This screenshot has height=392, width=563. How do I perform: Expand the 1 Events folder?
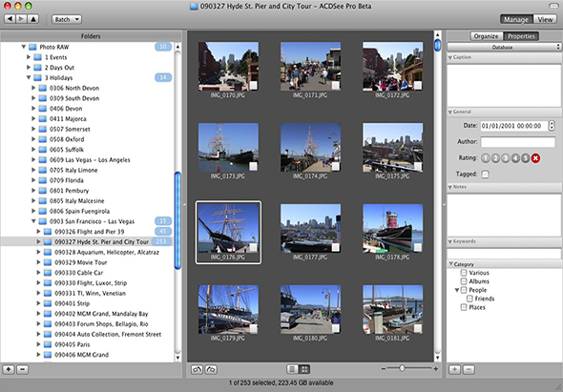[x=29, y=57]
